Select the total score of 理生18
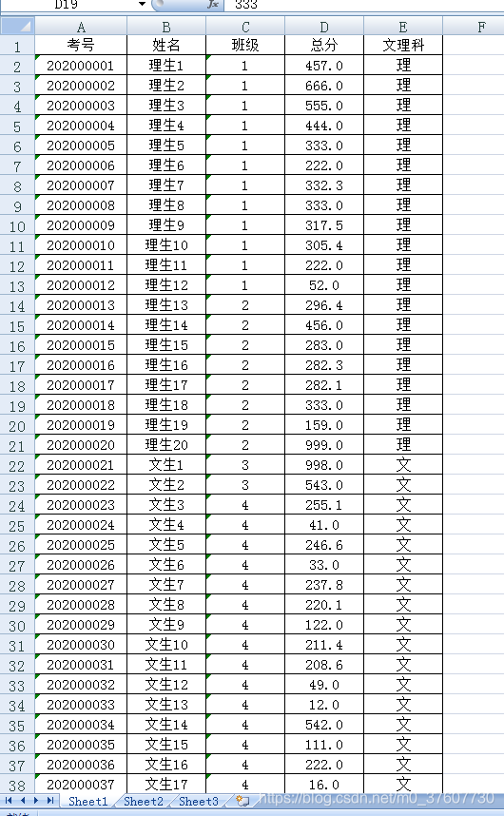The width and height of the screenshot is (504, 816). (324, 405)
